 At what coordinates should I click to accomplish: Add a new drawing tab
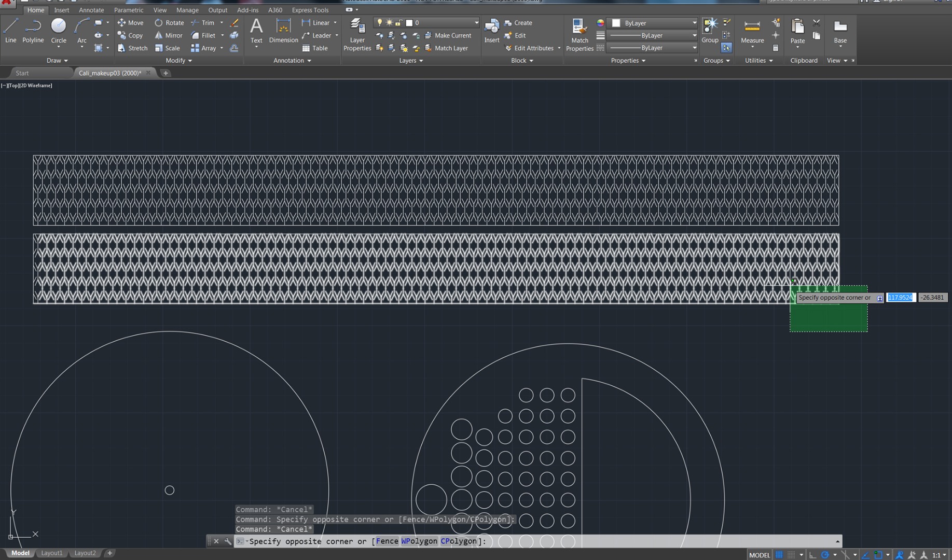[165, 73]
